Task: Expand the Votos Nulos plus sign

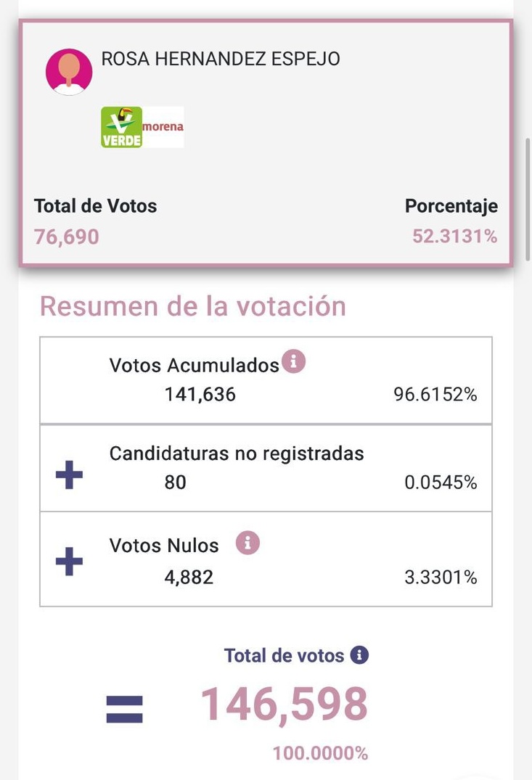Action: coord(70,562)
